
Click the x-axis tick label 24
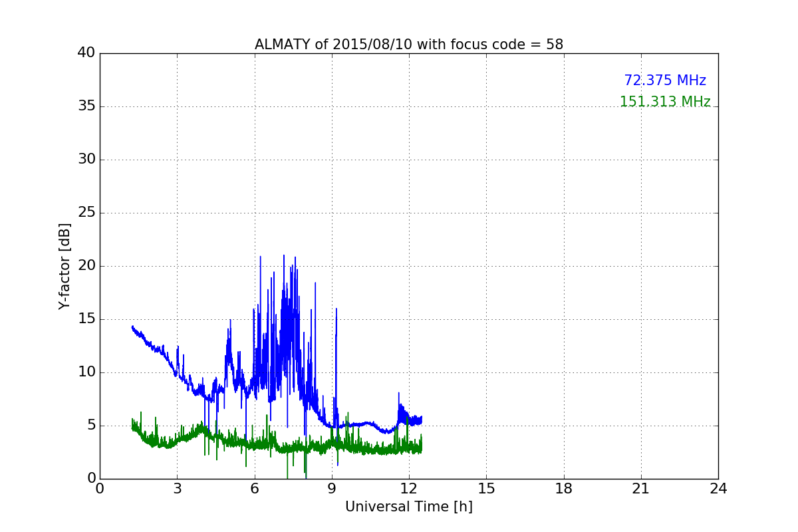718,489
